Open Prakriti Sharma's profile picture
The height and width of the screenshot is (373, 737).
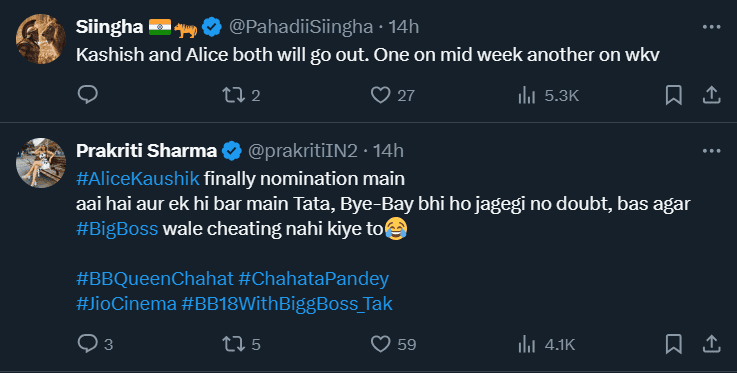(41, 163)
